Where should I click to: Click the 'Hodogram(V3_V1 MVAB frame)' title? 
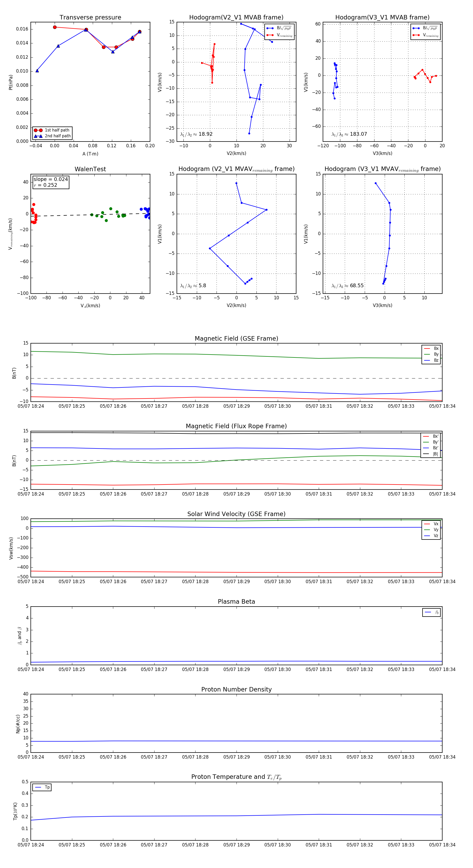click(382, 18)
